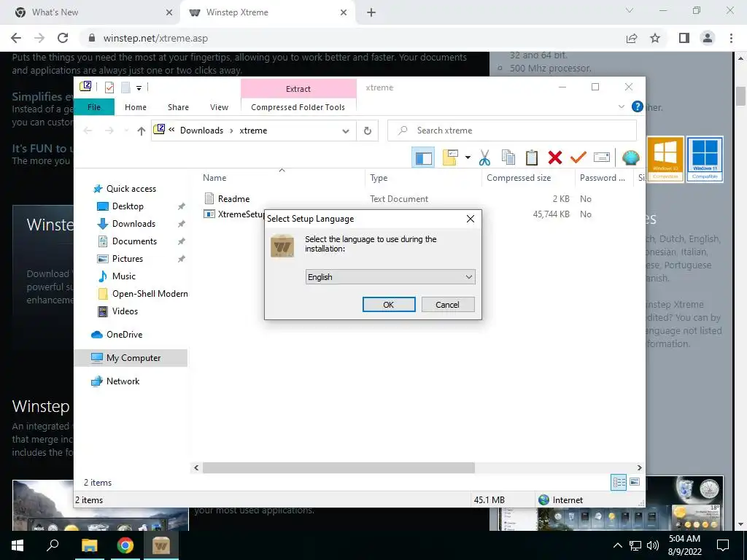This screenshot has height=560, width=747.
Task: Select OneDrive in navigation pane
Action: click(x=124, y=335)
